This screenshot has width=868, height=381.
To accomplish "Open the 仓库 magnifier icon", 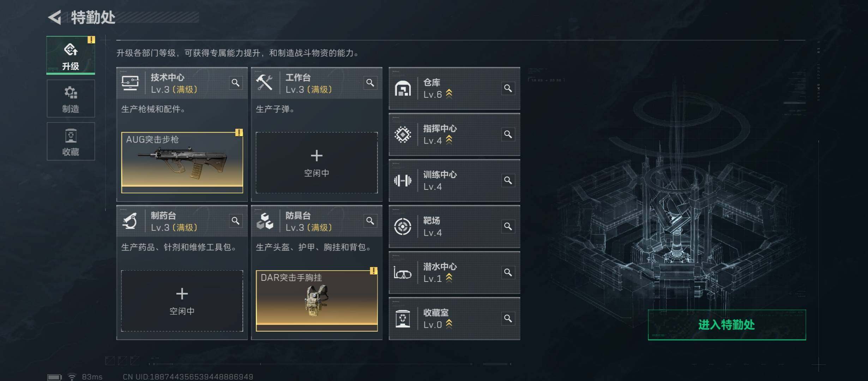I will (x=508, y=88).
